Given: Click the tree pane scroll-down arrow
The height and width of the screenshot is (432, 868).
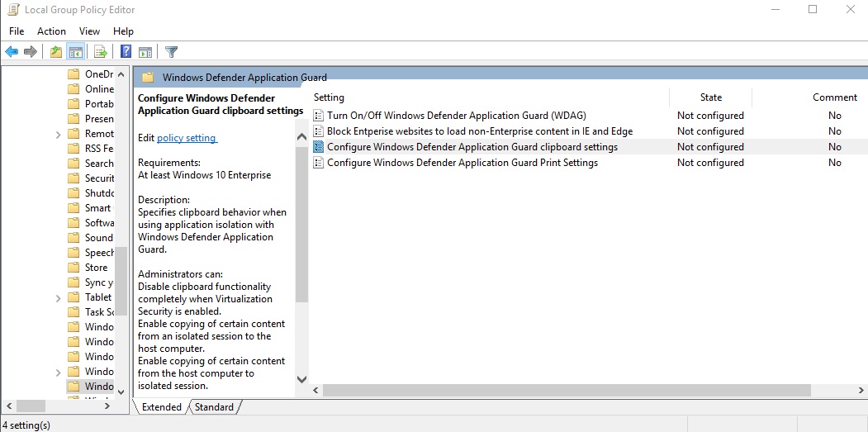Looking at the screenshot, I should click(121, 391).
